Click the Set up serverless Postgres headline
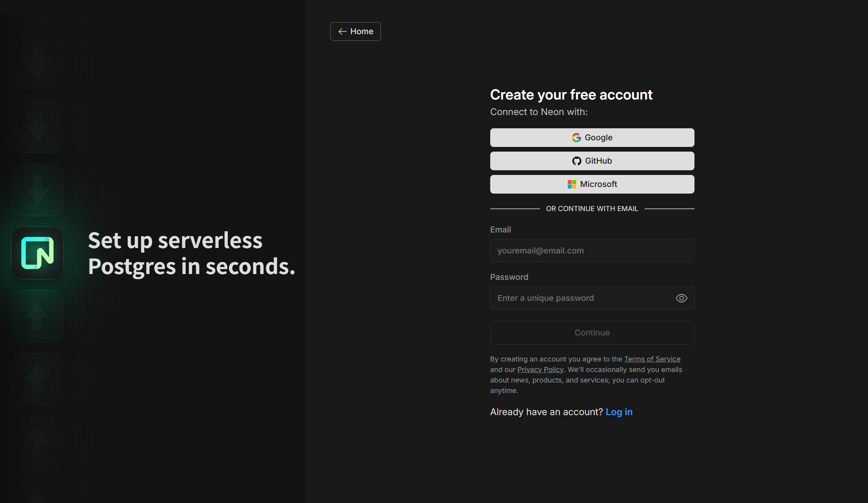 coord(191,253)
